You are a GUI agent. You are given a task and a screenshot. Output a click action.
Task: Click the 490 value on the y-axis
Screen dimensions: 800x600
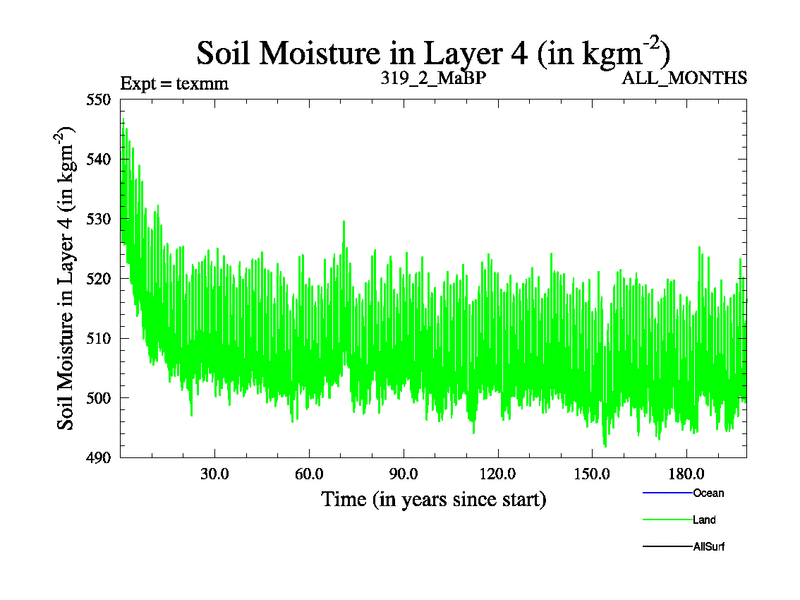(101, 457)
